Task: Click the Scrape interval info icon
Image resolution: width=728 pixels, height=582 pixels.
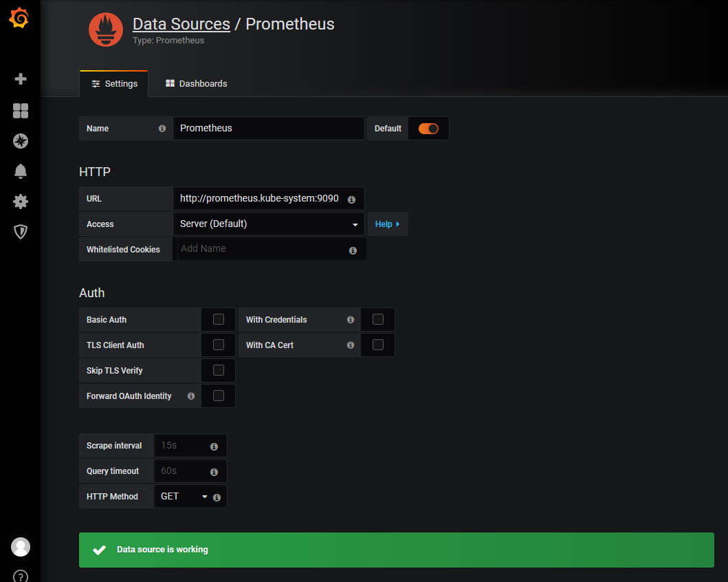Action: 214,446
